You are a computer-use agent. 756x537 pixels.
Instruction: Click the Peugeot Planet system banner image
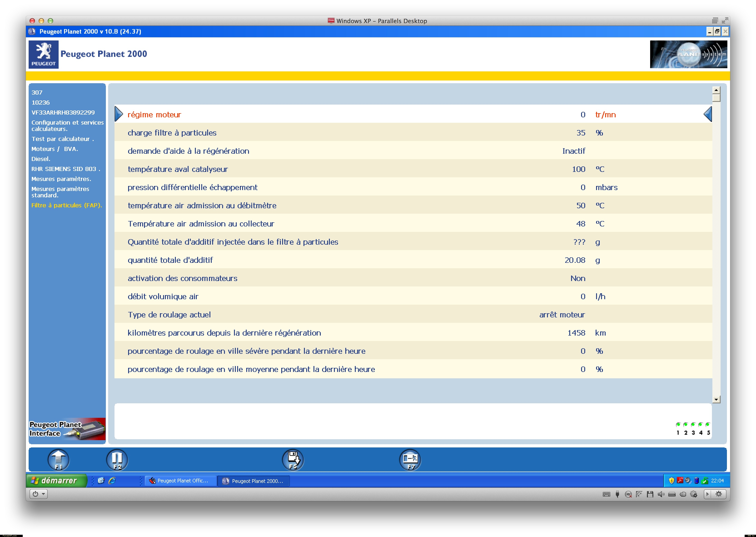point(689,54)
